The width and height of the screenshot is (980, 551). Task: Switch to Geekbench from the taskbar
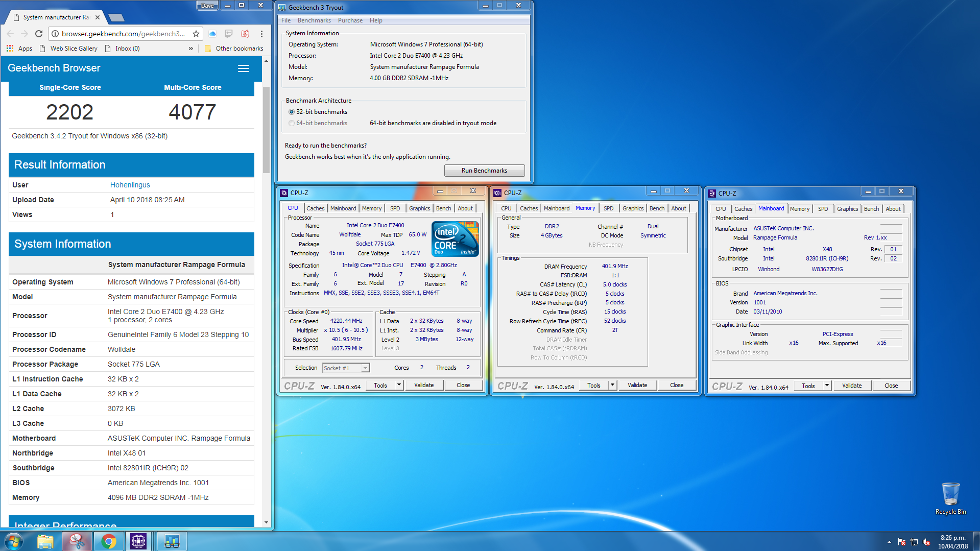[x=172, y=541]
